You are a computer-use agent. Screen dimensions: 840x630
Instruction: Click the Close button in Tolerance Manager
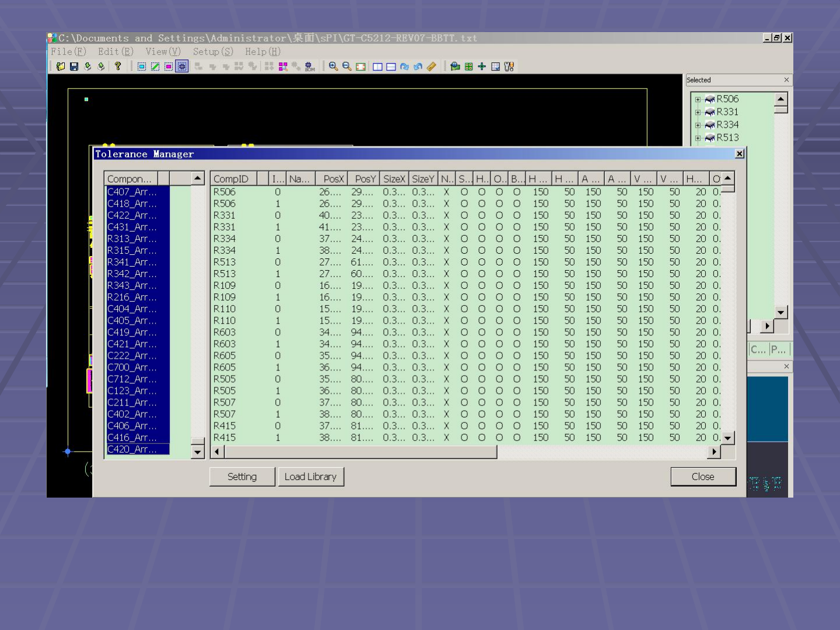tap(702, 477)
